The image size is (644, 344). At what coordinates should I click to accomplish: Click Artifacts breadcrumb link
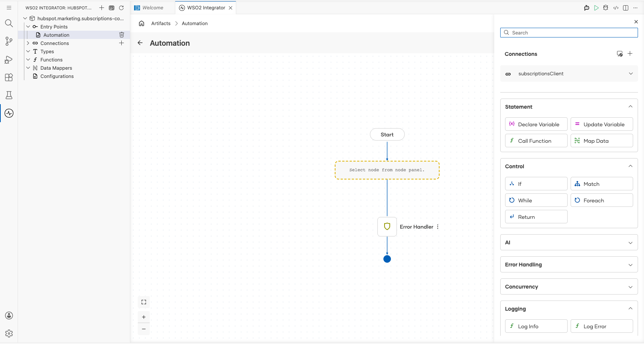pos(161,23)
